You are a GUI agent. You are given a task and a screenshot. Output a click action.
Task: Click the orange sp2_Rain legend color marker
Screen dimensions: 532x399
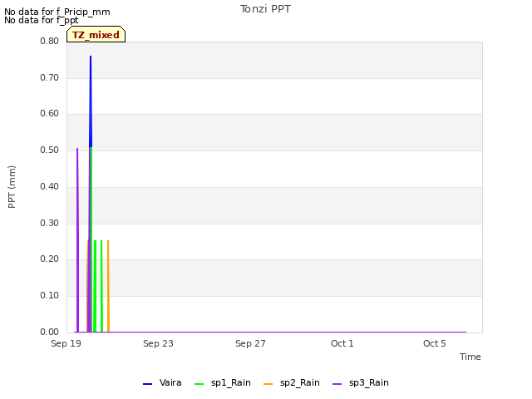pos(268,384)
